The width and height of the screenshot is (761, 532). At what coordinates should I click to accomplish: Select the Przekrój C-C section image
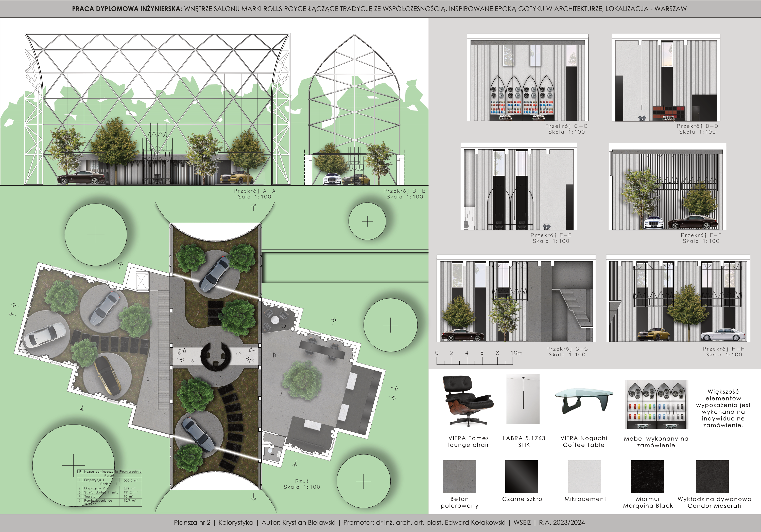tap(528, 78)
